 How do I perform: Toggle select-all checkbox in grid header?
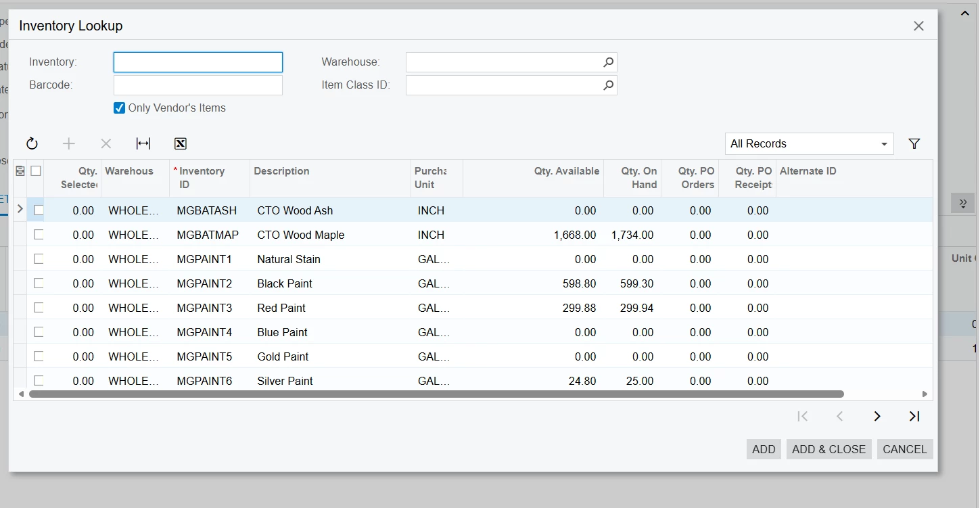[x=36, y=171]
